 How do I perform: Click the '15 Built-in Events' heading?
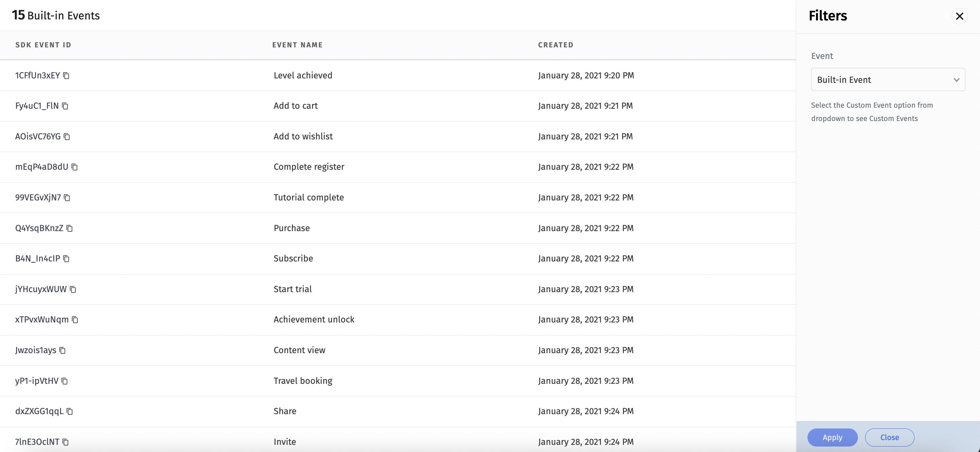56,15
